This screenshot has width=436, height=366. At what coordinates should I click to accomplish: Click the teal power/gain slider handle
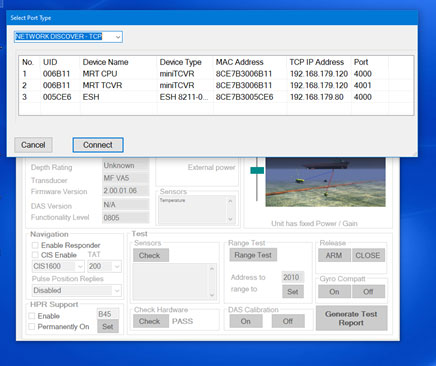[257, 170]
